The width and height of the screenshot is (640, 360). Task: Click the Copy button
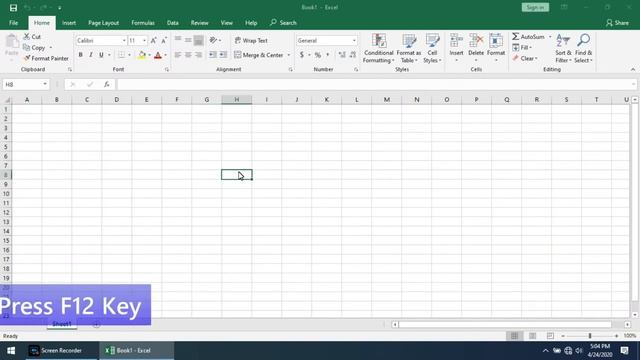click(x=34, y=48)
